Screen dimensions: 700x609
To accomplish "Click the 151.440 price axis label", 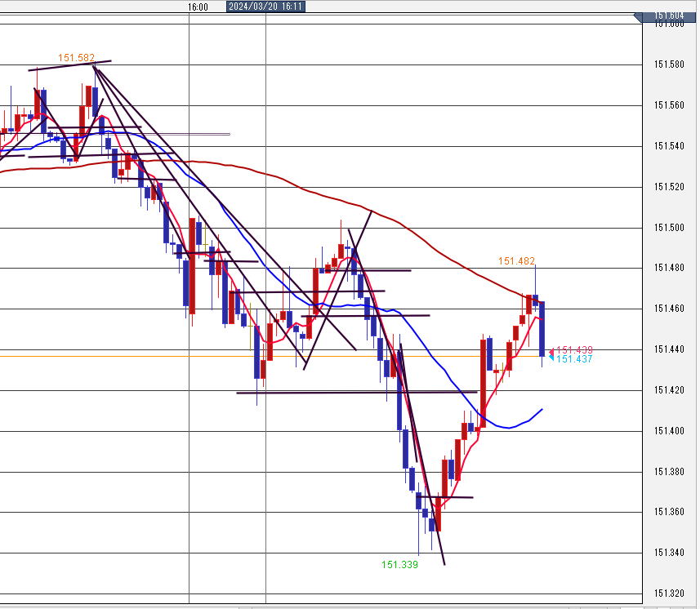I will 669,349.
